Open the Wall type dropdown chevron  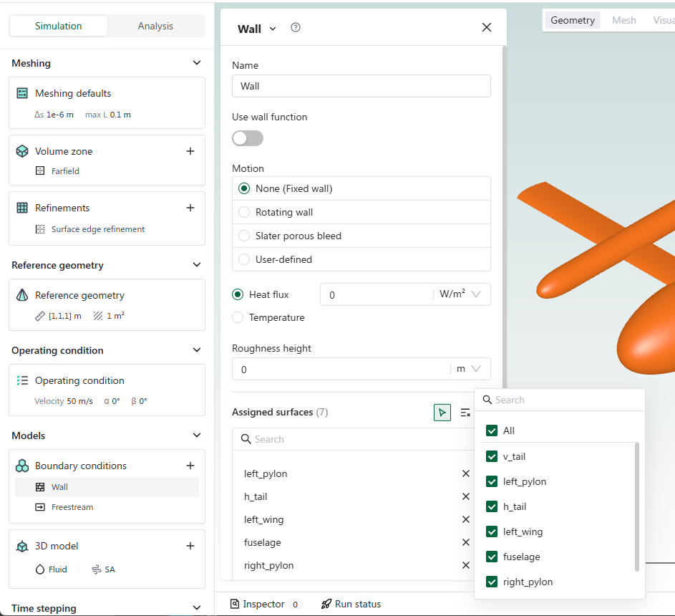(273, 29)
